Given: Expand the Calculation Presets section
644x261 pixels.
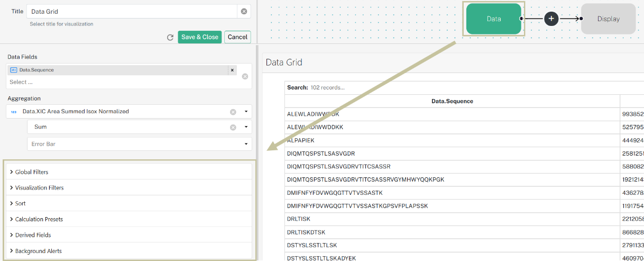Looking at the screenshot, I should (x=130, y=219).
